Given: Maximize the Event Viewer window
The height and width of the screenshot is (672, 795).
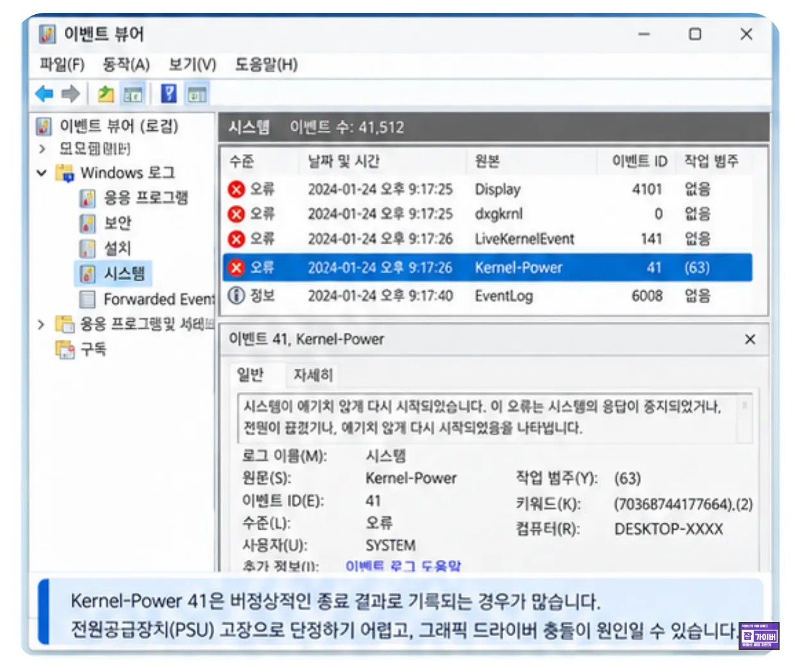Looking at the screenshot, I should point(695,34).
